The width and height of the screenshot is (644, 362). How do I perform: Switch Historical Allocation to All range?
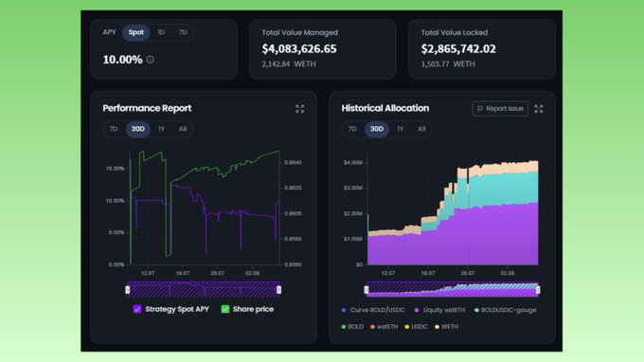pyautogui.click(x=421, y=129)
